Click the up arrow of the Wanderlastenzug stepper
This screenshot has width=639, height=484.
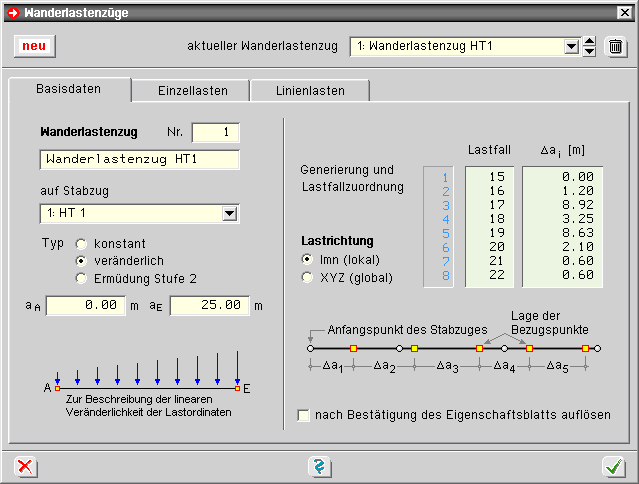tap(590, 41)
